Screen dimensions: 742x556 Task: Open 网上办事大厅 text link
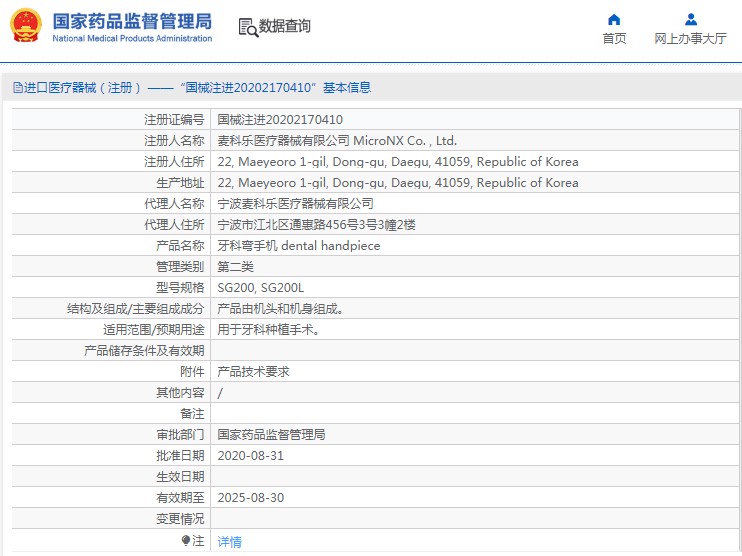(x=690, y=38)
